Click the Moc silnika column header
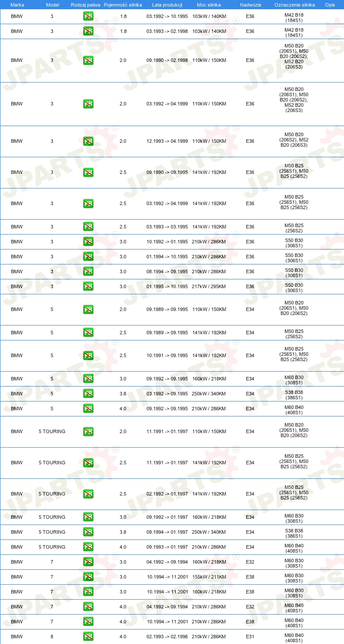The width and height of the screenshot is (344, 644). [x=209, y=5]
